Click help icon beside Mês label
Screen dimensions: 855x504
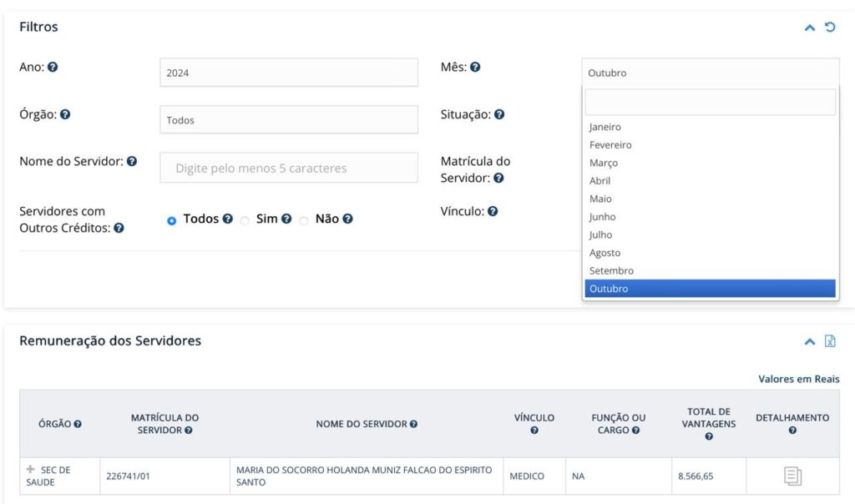click(475, 67)
